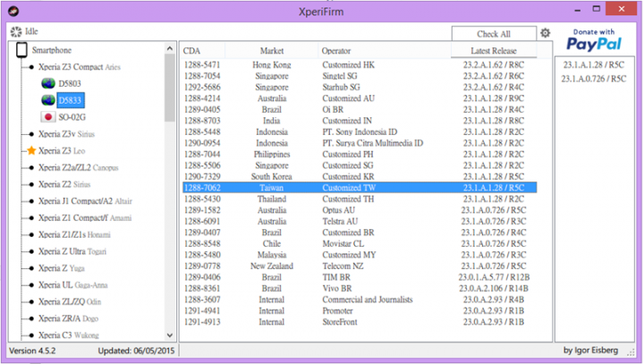Select the Customized HK row

[x=360, y=65]
